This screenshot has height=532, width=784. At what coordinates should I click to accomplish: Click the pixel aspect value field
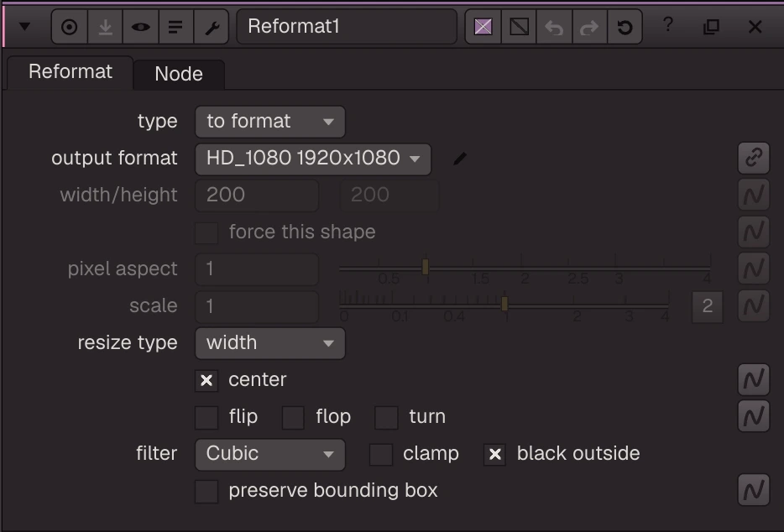pos(257,269)
